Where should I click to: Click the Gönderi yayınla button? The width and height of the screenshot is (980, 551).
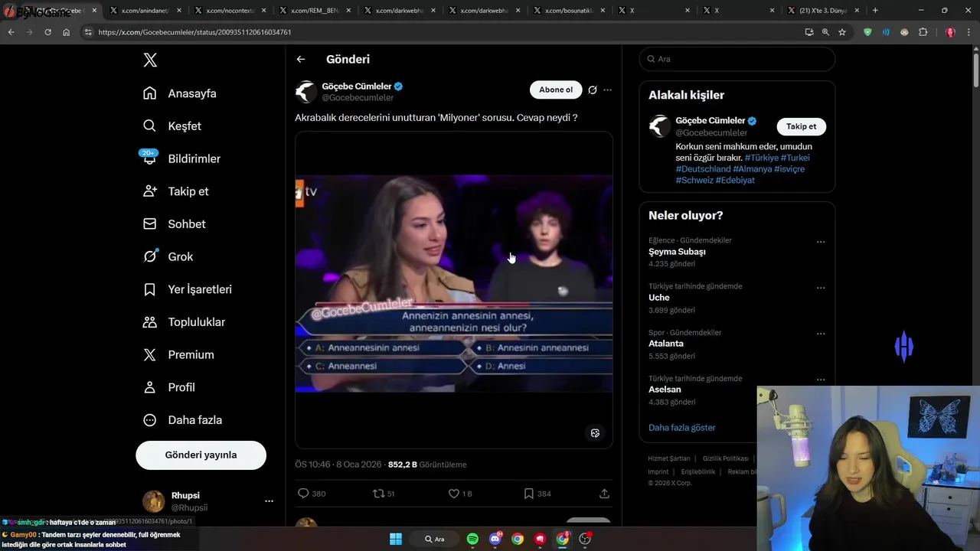pyautogui.click(x=201, y=455)
